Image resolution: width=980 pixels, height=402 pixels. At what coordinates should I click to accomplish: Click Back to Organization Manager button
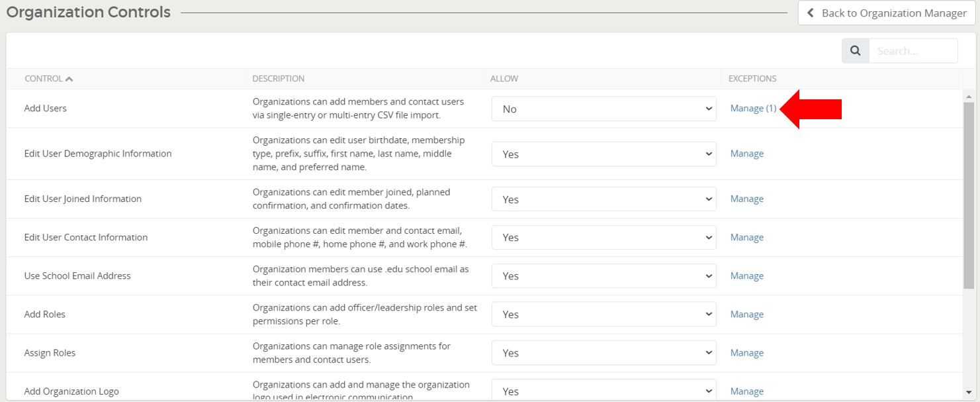pos(885,13)
